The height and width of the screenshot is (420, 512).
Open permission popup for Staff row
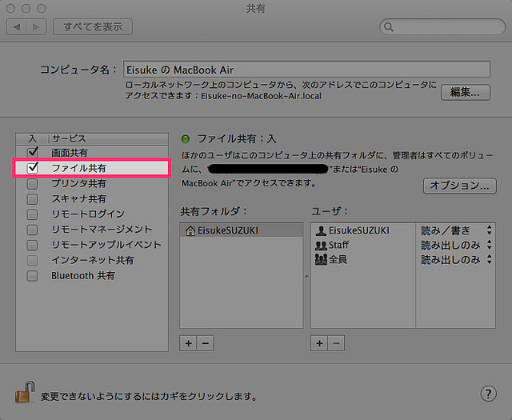[x=456, y=245]
